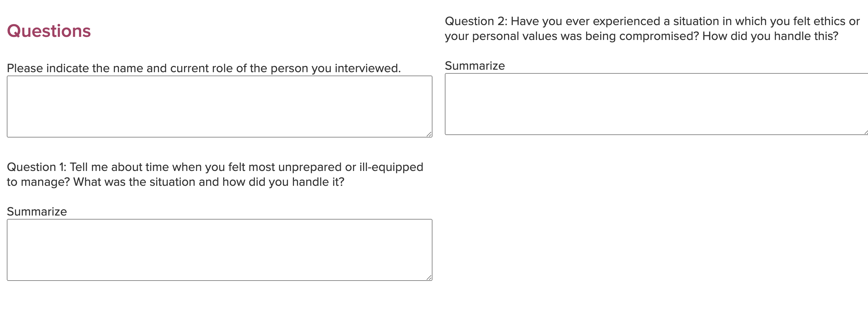
Task: Click the word Questions in maroon text
Action: [49, 31]
